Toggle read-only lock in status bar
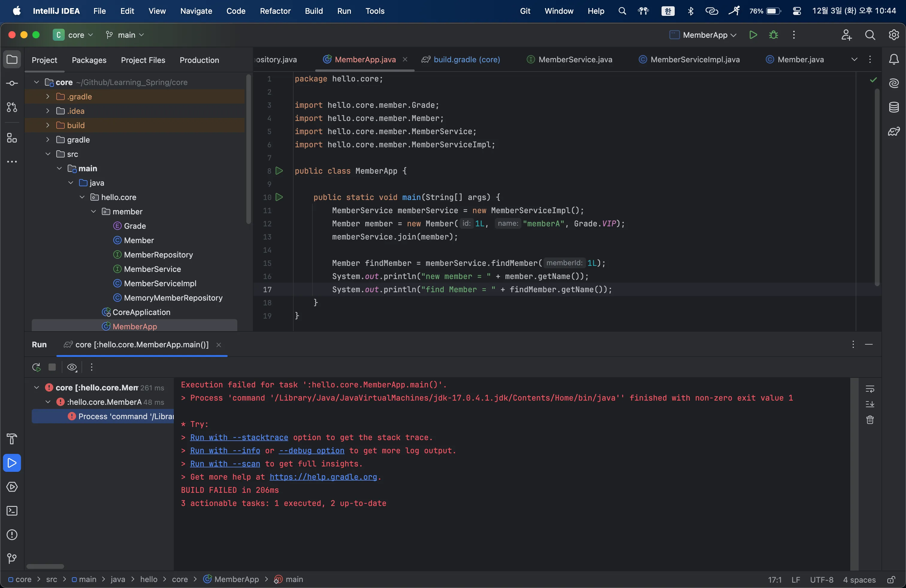 (x=891, y=579)
